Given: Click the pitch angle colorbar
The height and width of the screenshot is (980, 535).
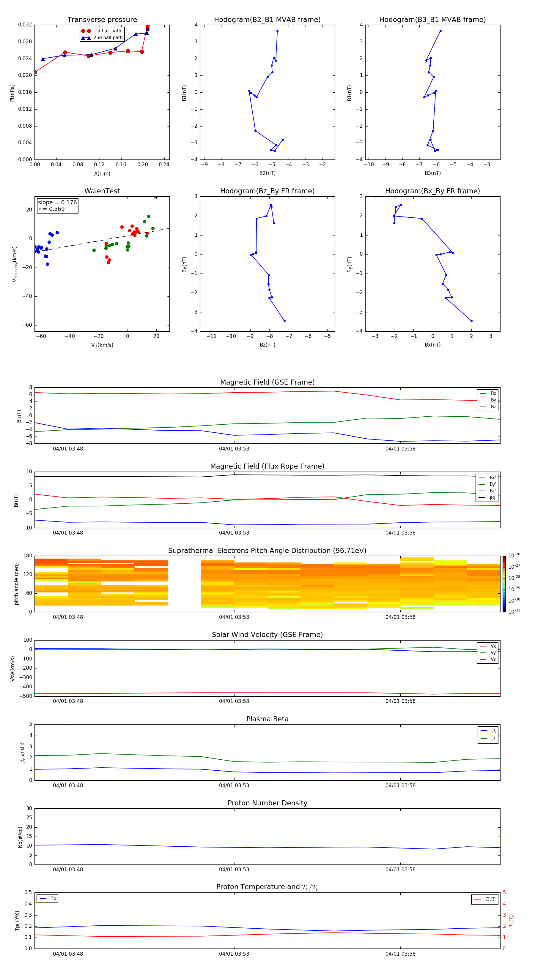Looking at the screenshot, I should pyautogui.click(x=504, y=584).
